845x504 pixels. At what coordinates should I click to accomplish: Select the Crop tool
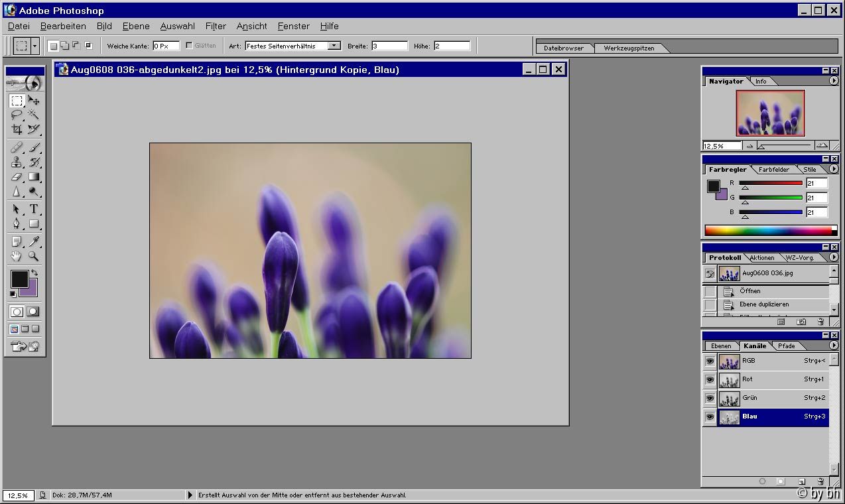(x=17, y=129)
